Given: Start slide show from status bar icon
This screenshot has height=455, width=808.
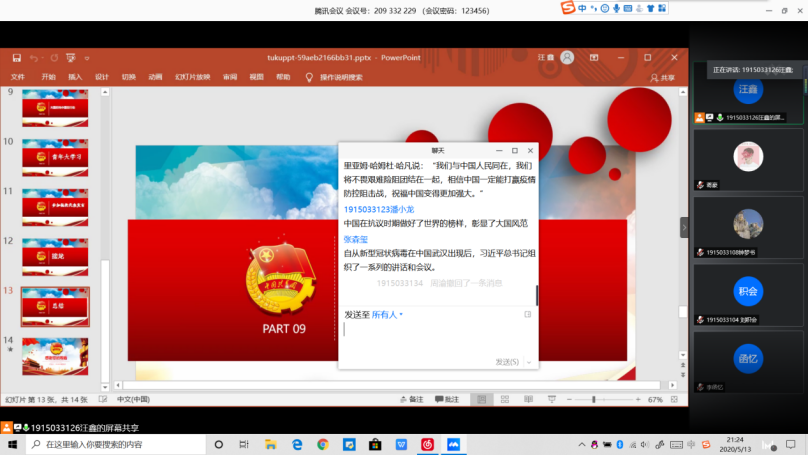Looking at the screenshot, I should pyautogui.click(x=552, y=399).
